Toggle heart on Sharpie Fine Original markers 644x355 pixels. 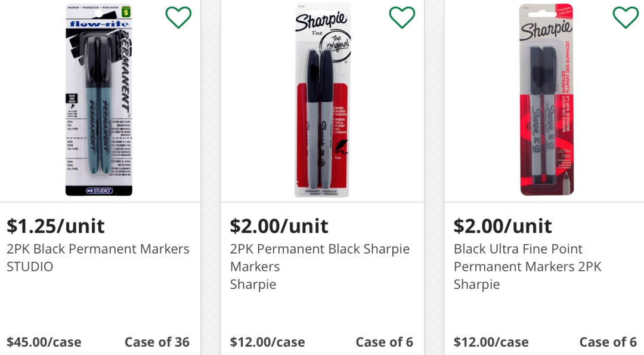point(402,17)
